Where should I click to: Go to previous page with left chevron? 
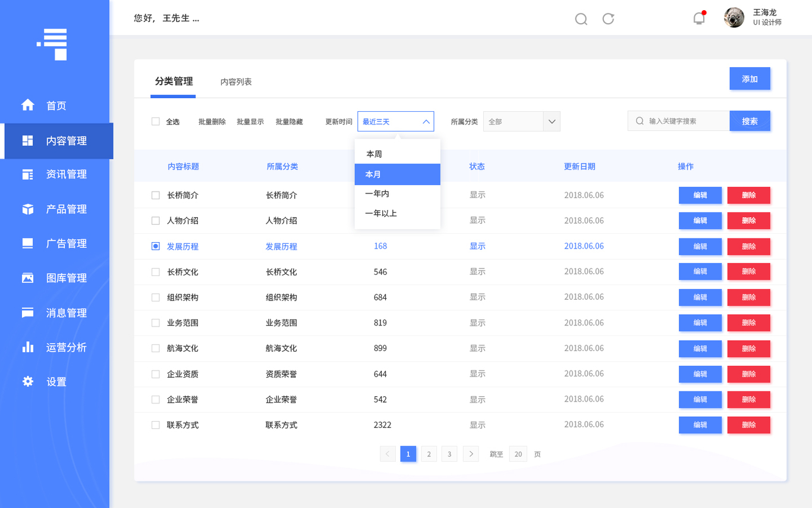pos(388,454)
